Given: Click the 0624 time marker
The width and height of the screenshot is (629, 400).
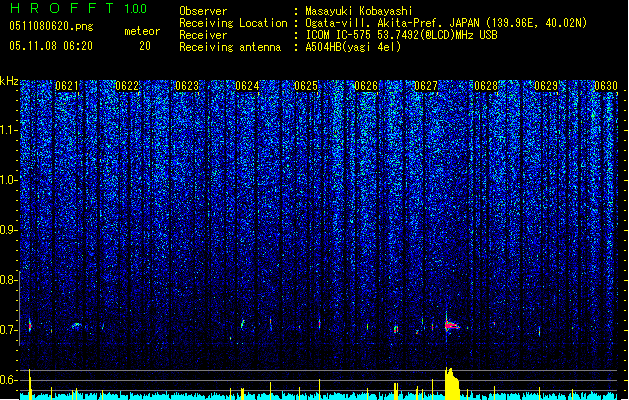Looking at the screenshot, I should tap(247, 86).
